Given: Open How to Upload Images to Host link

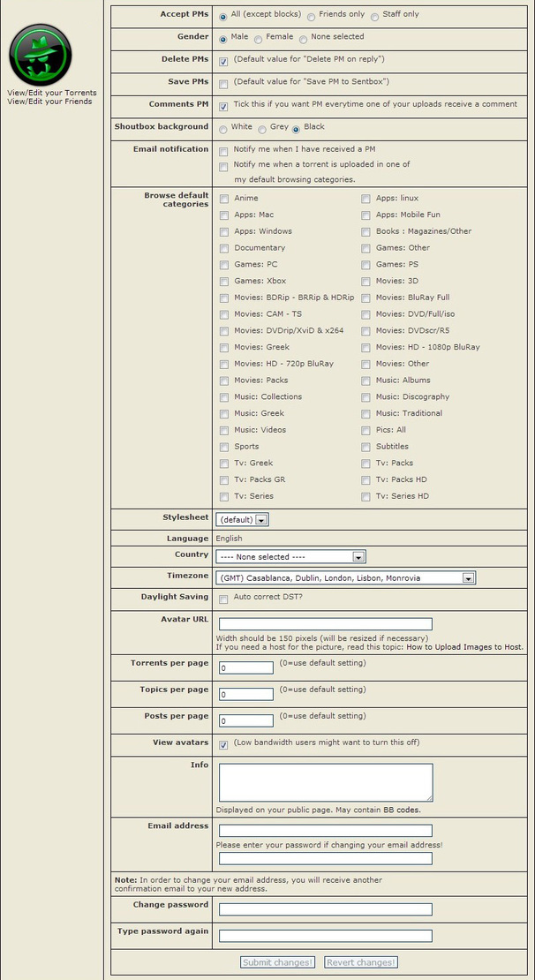Looking at the screenshot, I should [x=465, y=647].
